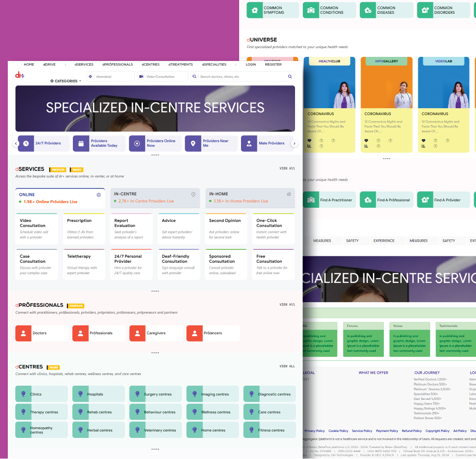Switch to the In-Home services tab

coord(250,198)
